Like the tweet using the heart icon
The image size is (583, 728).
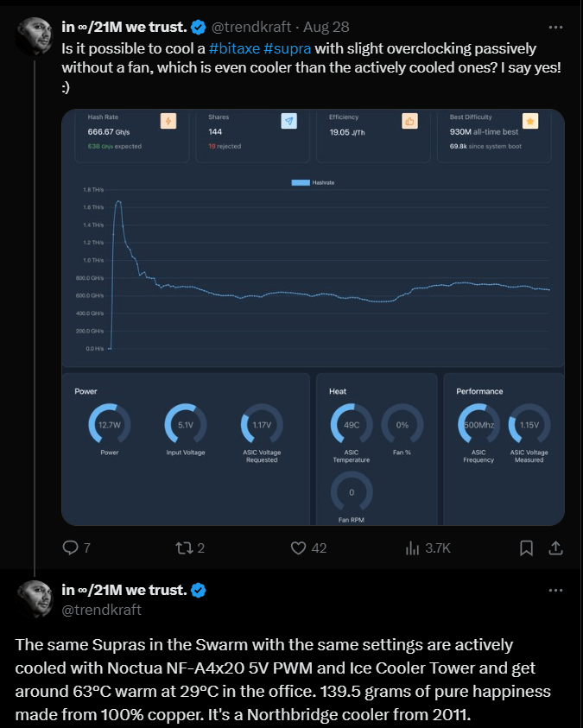[x=299, y=548]
